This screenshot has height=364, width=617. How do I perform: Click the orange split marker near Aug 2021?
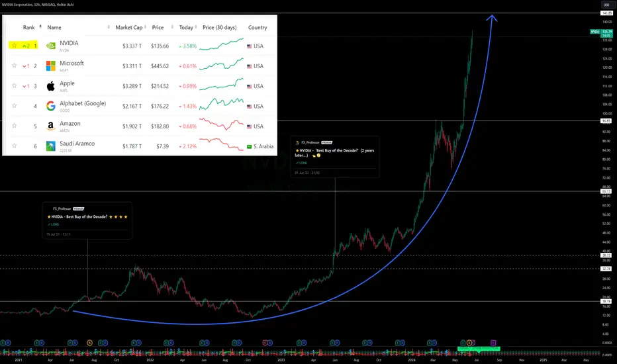coord(90,343)
